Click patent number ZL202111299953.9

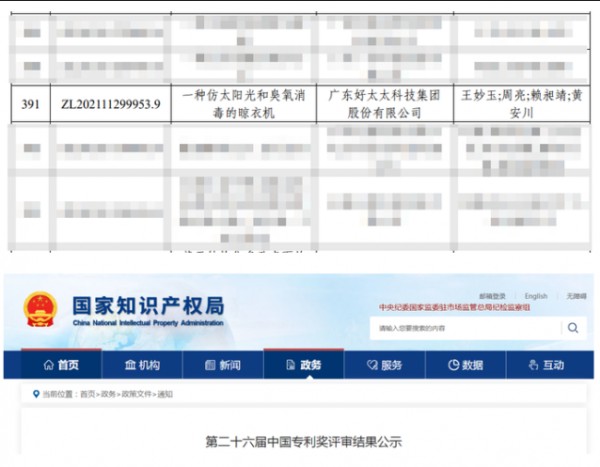[111, 104]
